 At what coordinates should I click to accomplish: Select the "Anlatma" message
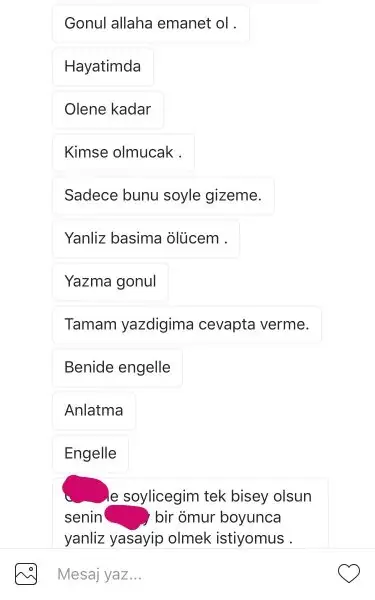[x=94, y=410]
